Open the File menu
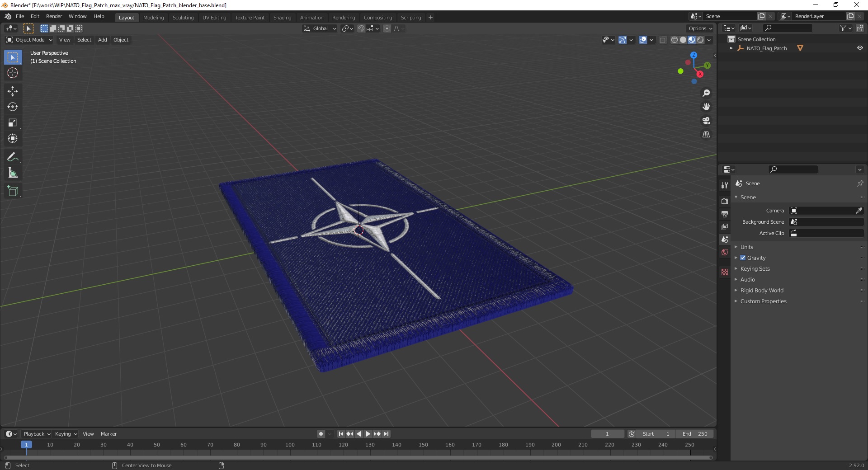This screenshot has height=470, width=868. (20, 16)
